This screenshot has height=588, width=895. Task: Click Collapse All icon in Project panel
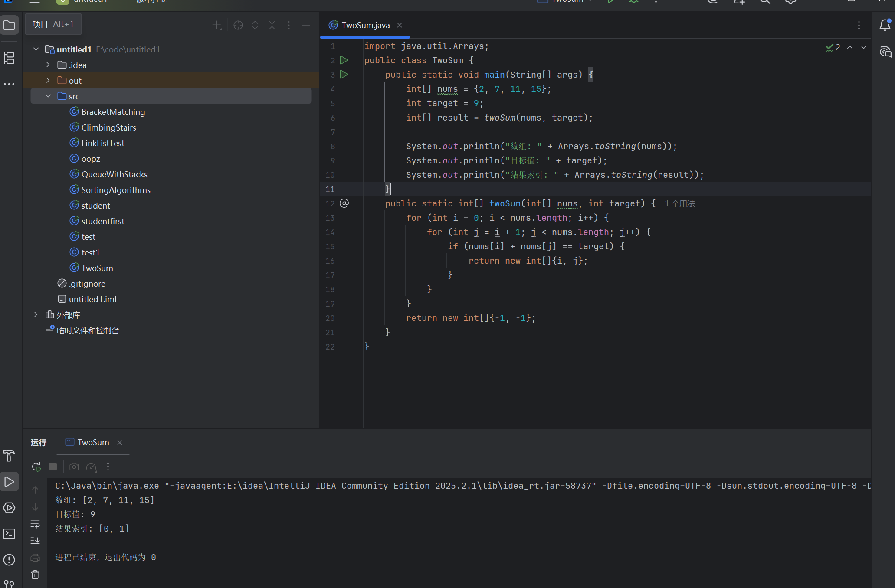tap(272, 25)
